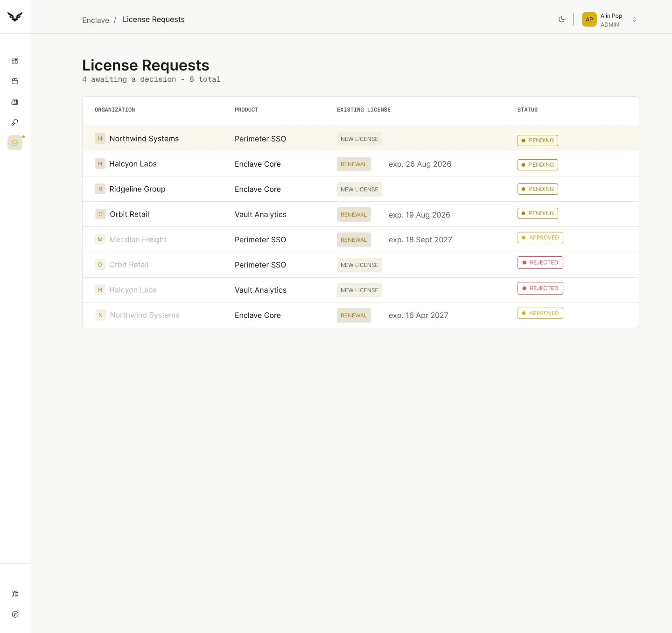
Task: Open the Halcyon Labs pending request
Action: point(361,164)
